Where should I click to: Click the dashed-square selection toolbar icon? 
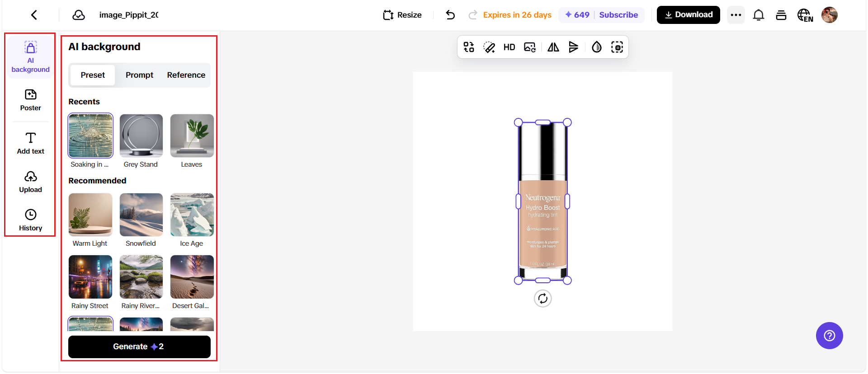click(x=617, y=47)
